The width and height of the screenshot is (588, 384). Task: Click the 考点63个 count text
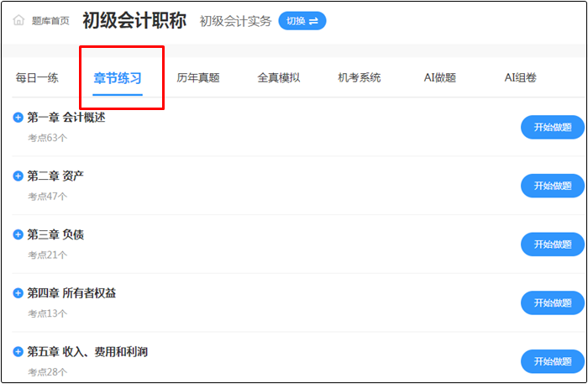click(x=48, y=138)
